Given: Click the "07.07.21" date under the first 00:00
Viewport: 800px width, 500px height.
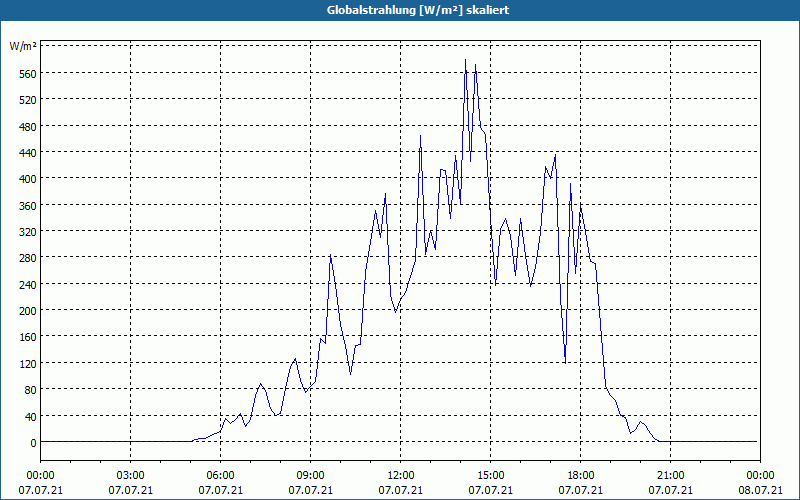Looking at the screenshot, I should coord(40,490).
